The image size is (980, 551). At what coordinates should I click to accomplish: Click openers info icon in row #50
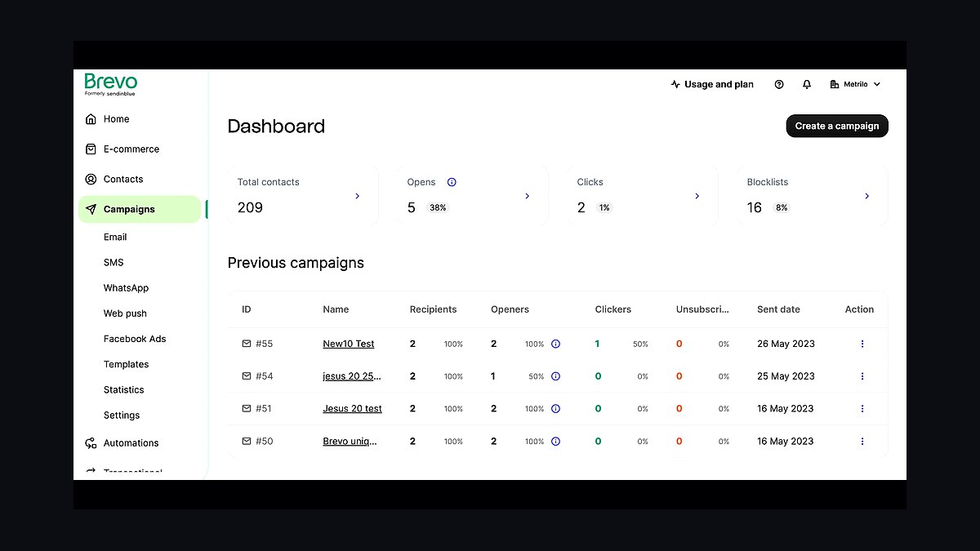click(555, 441)
